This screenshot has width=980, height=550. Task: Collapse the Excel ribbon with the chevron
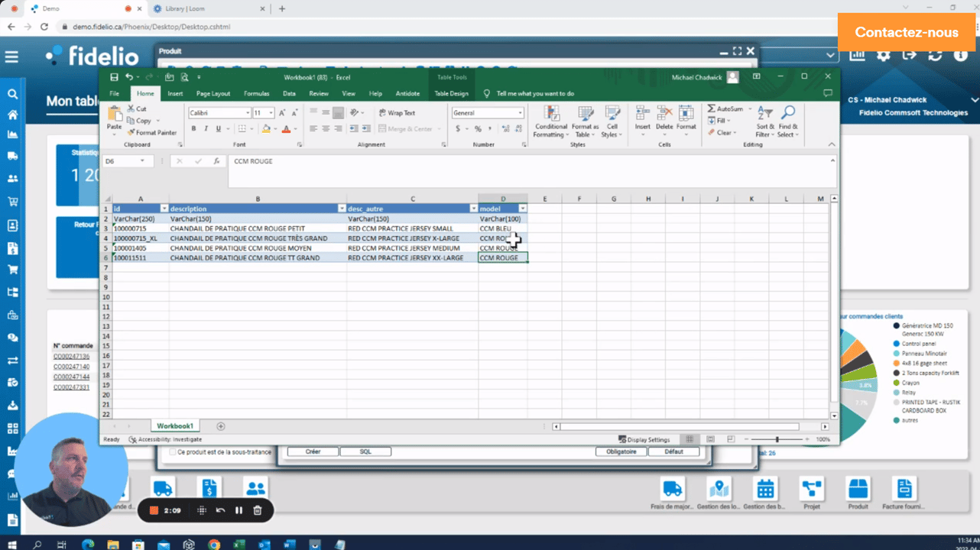(x=832, y=144)
